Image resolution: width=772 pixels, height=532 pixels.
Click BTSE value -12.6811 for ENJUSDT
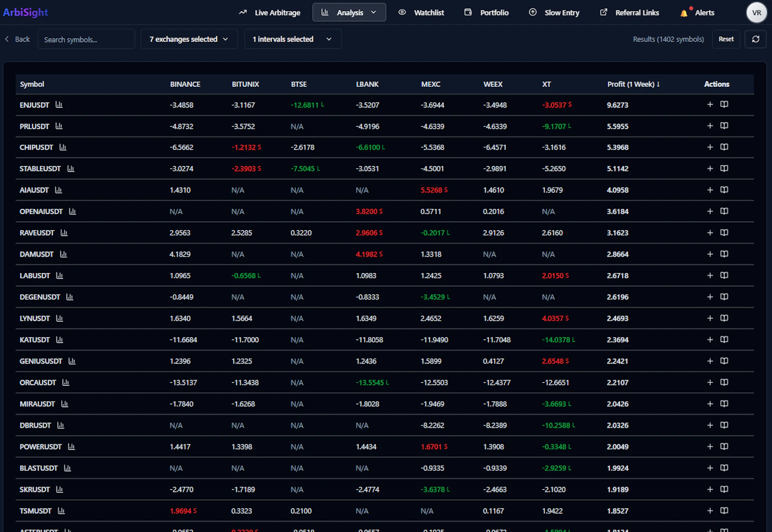[307, 105]
